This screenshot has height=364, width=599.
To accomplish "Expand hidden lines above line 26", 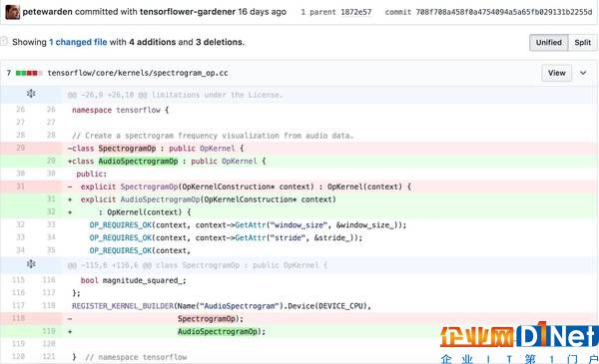I will (31, 94).
